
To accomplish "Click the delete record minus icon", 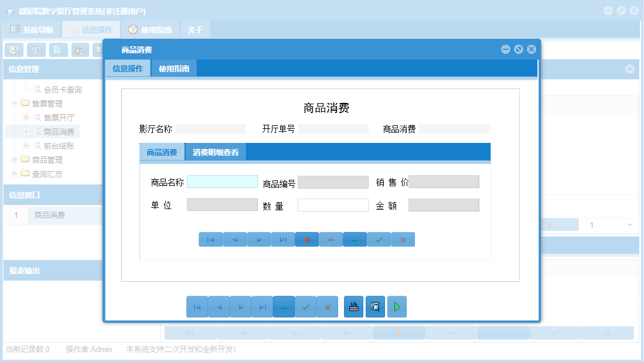I will pos(330,239).
